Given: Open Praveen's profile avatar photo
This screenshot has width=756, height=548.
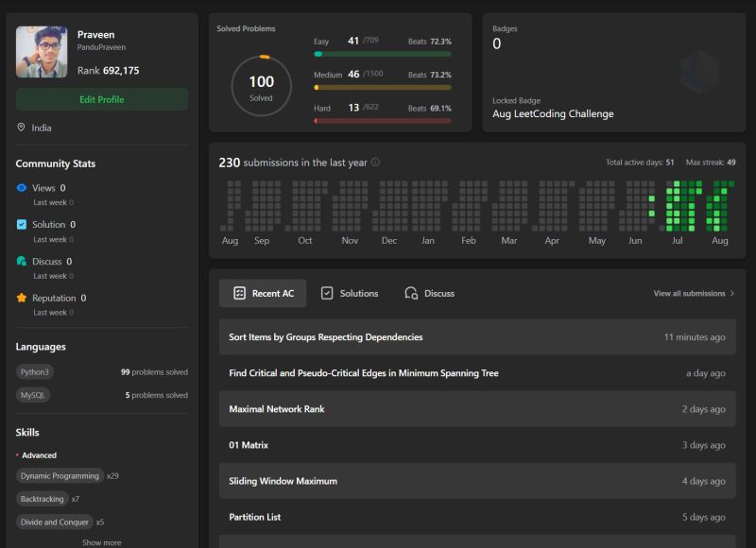Looking at the screenshot, I should pos(42,52).
